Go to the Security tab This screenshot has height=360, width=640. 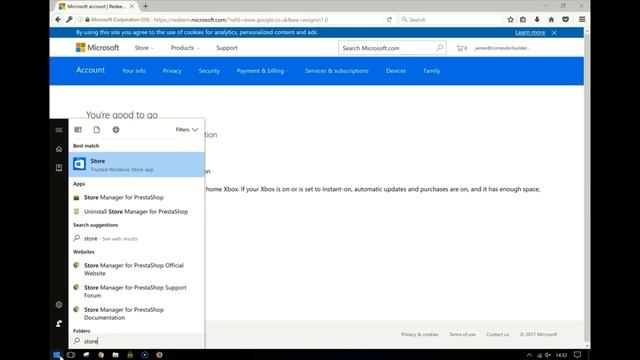click(x=209, y=71)
